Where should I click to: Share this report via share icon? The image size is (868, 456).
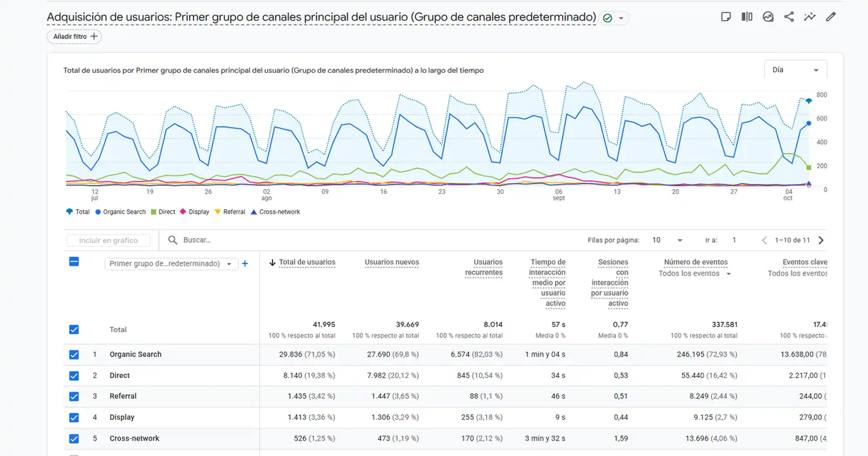(789, 17)
